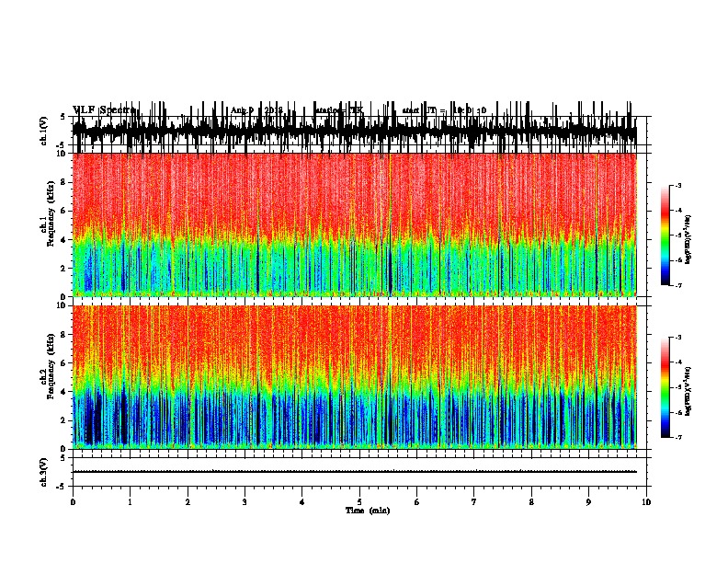Click the '2' kHz tick of ch.1 spectrogram
728x563 pixels.
(64, 269)
